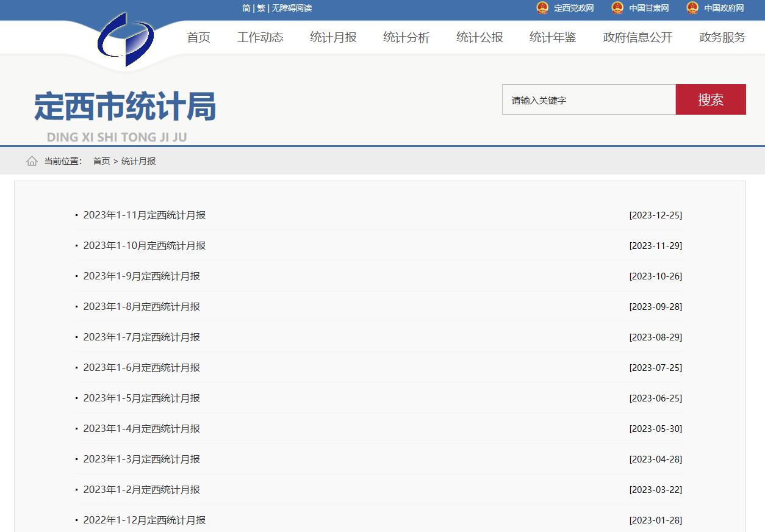Open the 首页 navigation menu item
The height and width of the screenshot is (532, 765).
[198, 37]
